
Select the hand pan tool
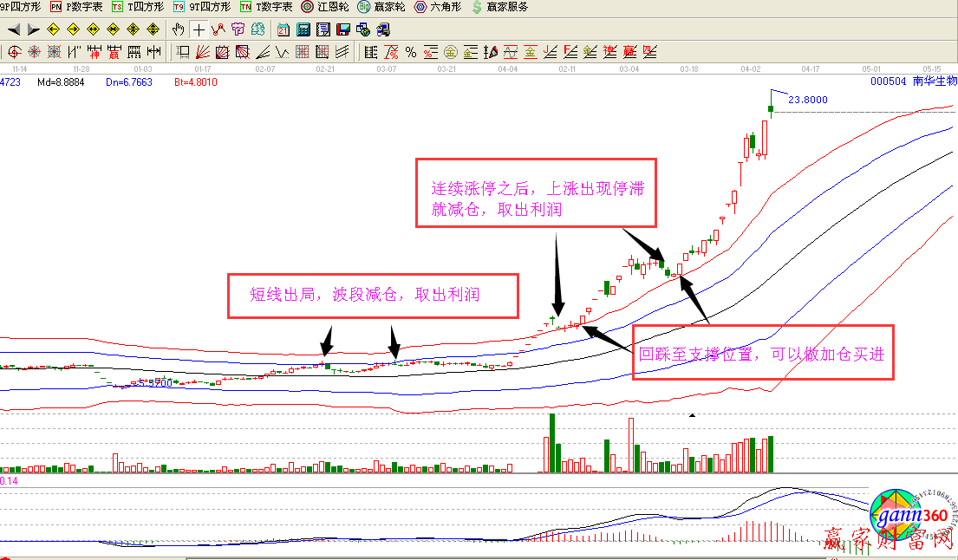pos(179,29)
